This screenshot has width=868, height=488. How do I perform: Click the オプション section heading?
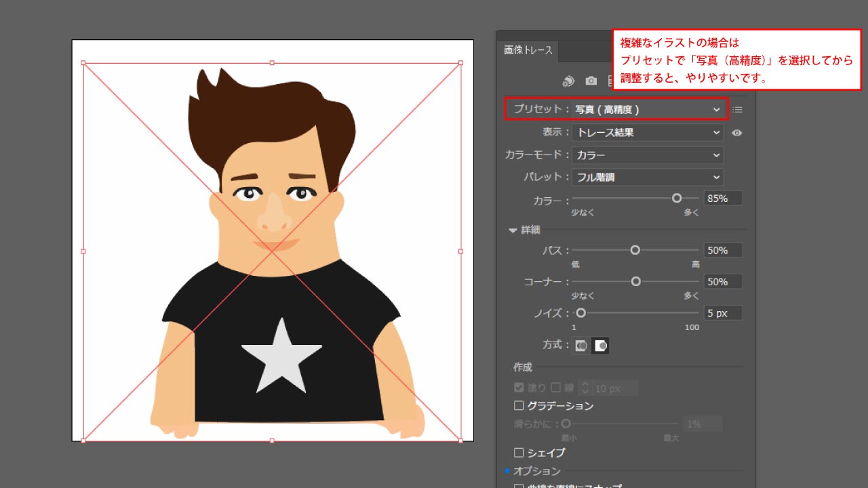click(536, 471)
